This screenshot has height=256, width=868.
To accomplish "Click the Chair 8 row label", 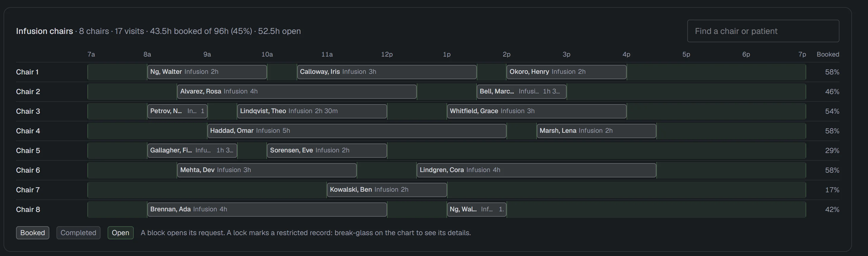I will tap(28, 210).
